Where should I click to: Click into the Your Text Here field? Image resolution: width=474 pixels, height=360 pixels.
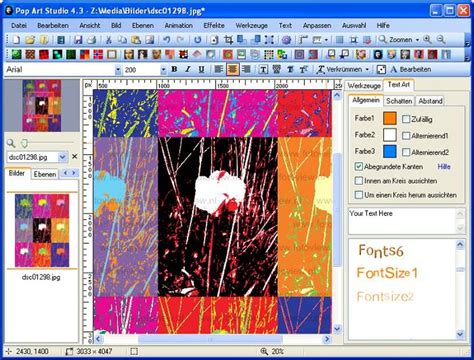(402, 221)
